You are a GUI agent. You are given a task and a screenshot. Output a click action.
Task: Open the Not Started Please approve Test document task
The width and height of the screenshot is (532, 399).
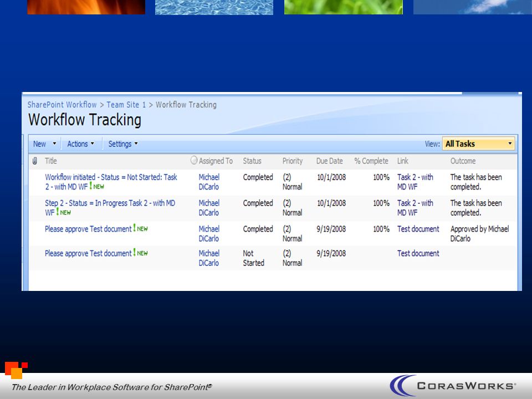point(88,253)
